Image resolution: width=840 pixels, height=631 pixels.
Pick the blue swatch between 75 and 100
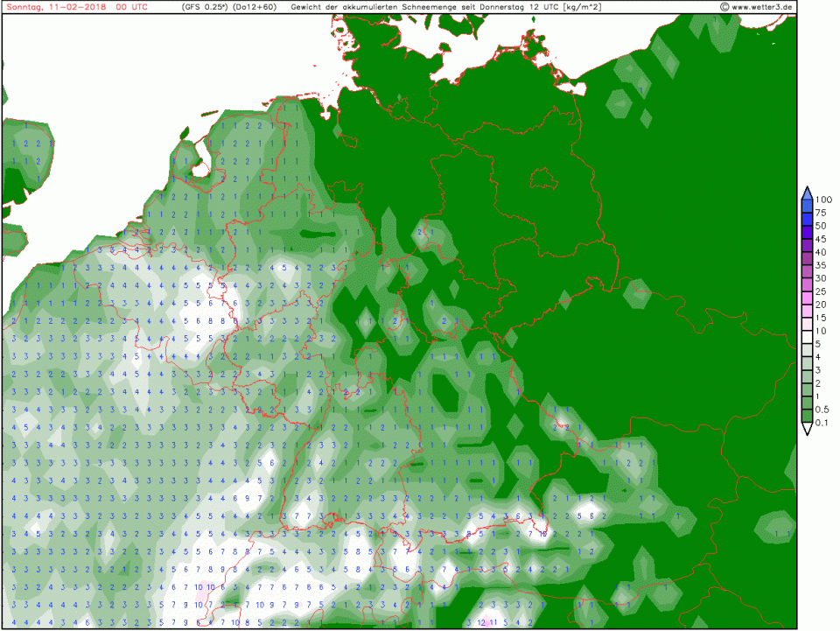click(x=807, y=206)
